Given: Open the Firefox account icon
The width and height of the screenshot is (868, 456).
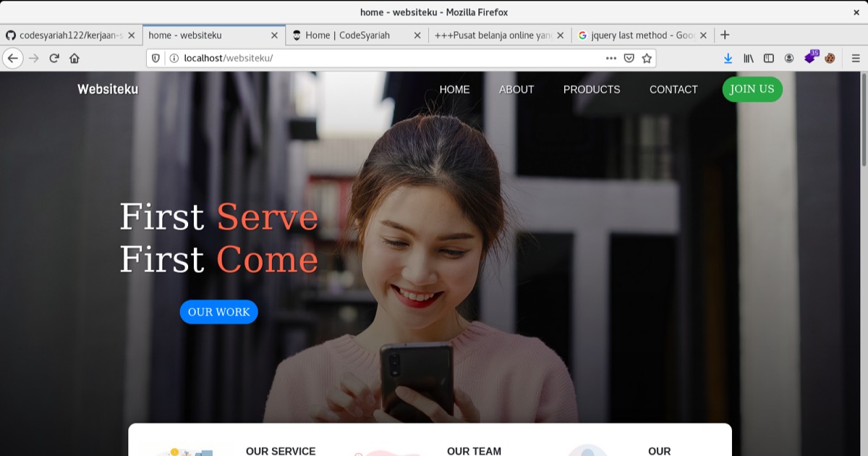Looking at the screenshot, I should pos(789,59).
